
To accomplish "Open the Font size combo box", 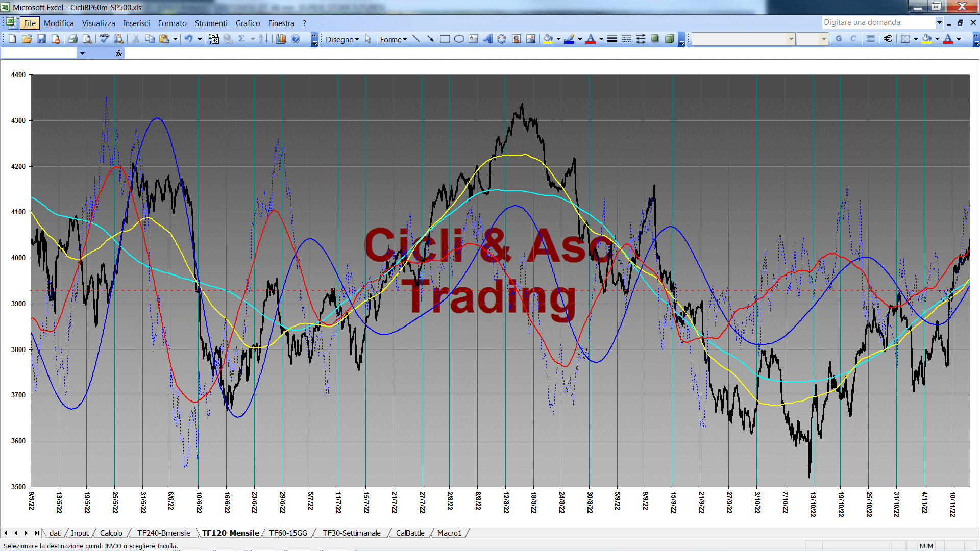I will pyautogui.click(x=812, y=39).
